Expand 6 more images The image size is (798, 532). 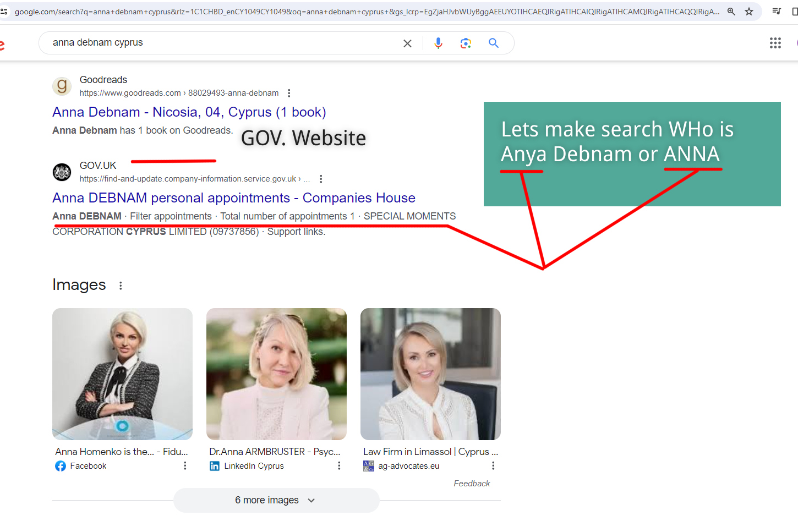pyautogui.click(x=276, y=500)
